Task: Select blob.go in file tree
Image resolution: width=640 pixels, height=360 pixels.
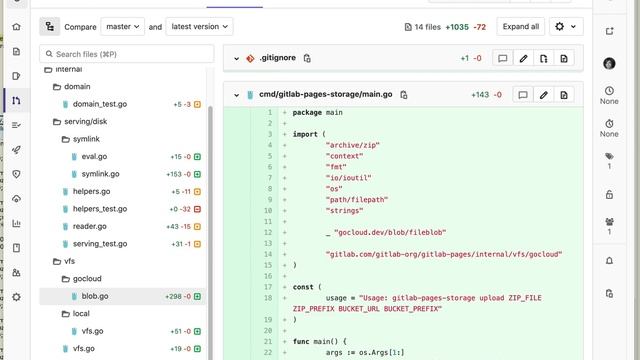Action: click(122, 296)
